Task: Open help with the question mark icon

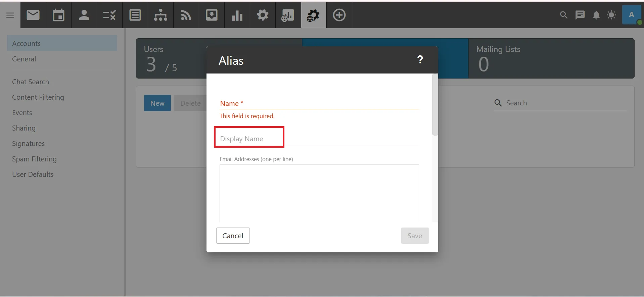Action: [420, 60]
